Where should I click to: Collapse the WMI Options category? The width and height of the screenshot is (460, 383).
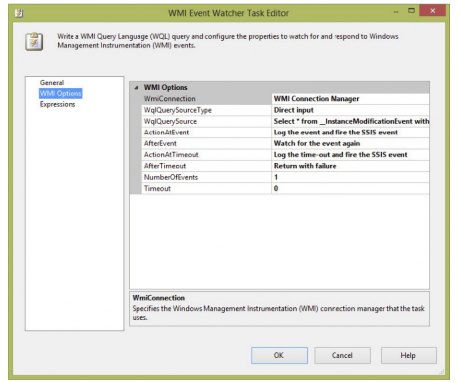click(x=136, y=88)
